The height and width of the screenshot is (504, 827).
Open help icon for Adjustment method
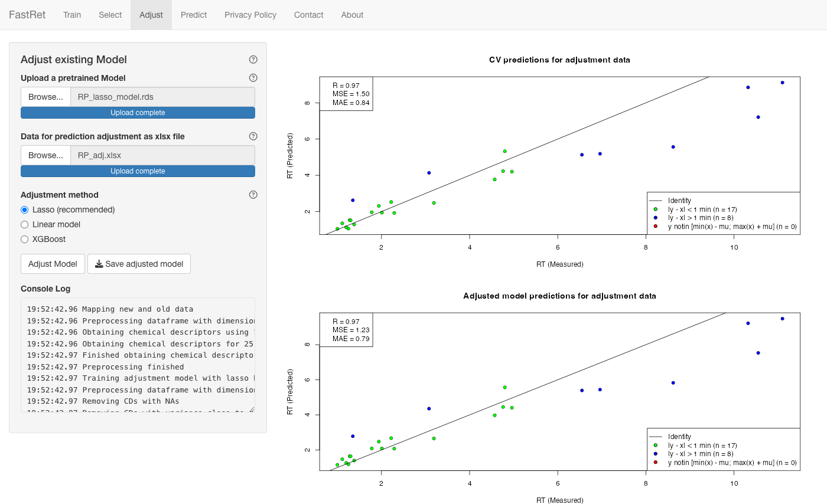[x=253, y=195]
